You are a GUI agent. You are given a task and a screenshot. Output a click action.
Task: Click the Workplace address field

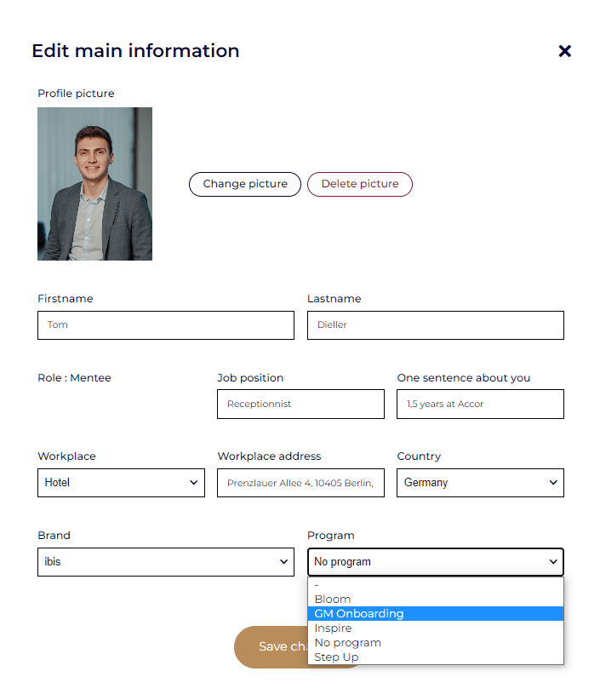click(300, 483)
